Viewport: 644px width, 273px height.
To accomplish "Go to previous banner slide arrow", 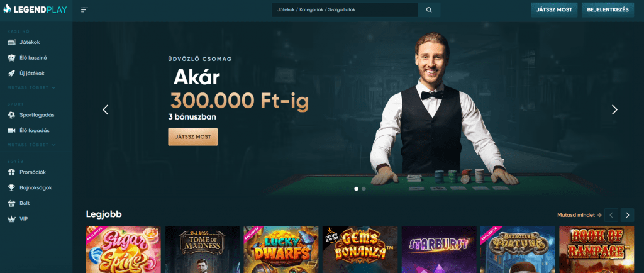I will pyautogui.click(x=106, y=109).
